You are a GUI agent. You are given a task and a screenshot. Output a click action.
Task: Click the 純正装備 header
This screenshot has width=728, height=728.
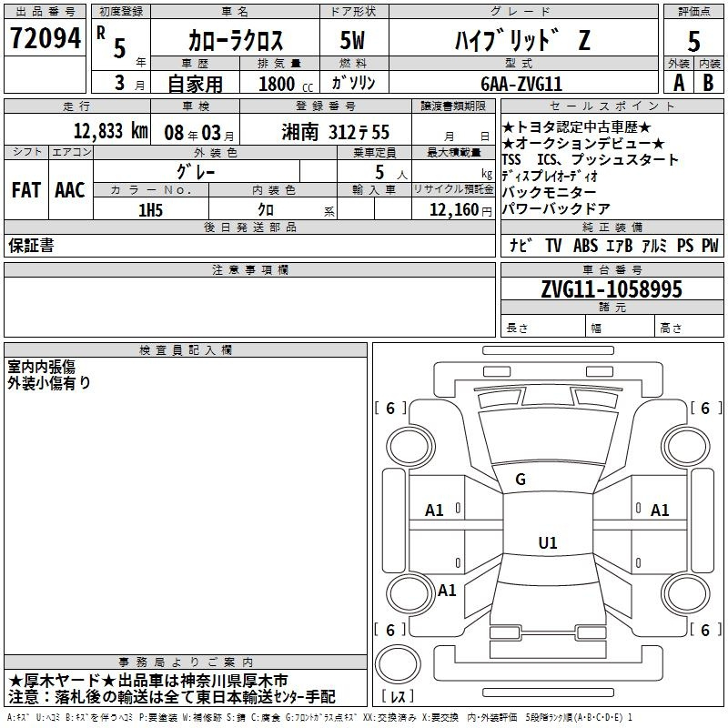pos(612,227)
